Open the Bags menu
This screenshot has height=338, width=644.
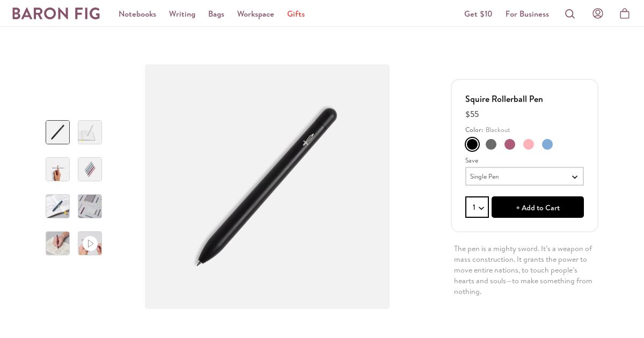tap(216, 14)
